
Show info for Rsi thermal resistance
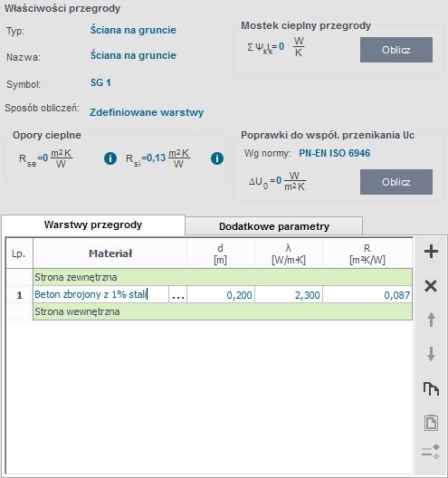(x=217, y=158)
